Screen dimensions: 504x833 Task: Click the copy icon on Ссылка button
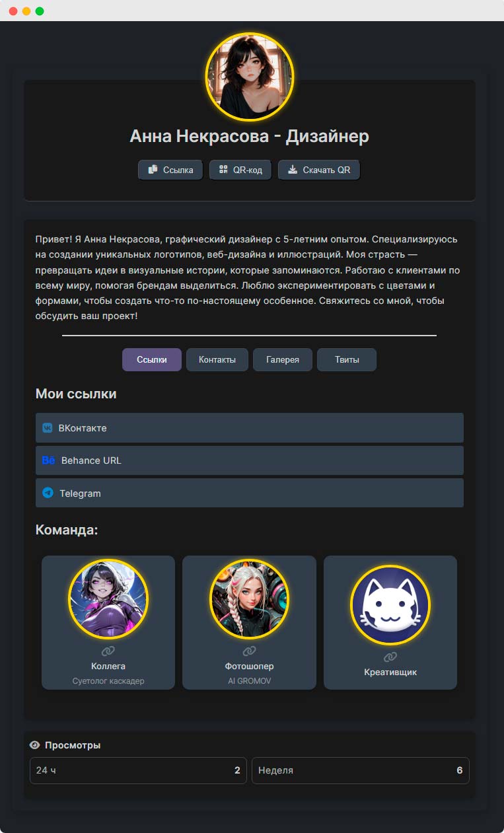coord(153,170)
